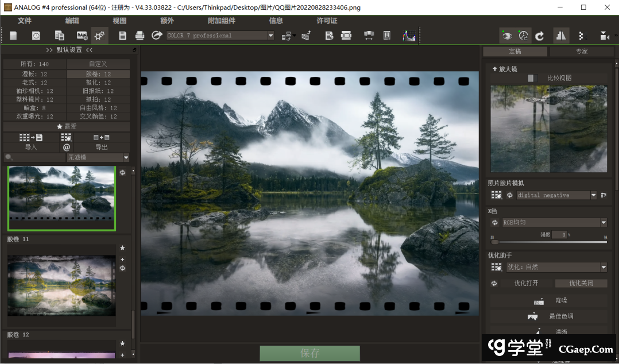
Task: Click the 最爱 favorites button
Action: (x=67, y=126)
